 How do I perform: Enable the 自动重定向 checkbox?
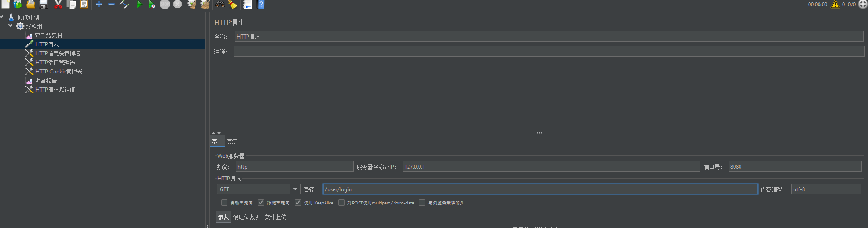(x=224, y=203)
